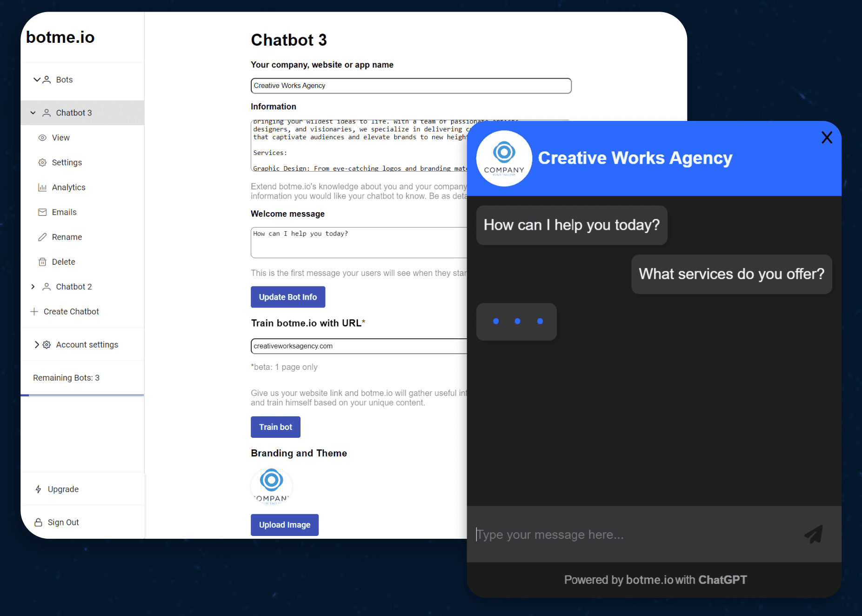The height and width of the screenshot is (616, 862).
Task: Click inside the Information textarea
Action: (x=359, y=146)
